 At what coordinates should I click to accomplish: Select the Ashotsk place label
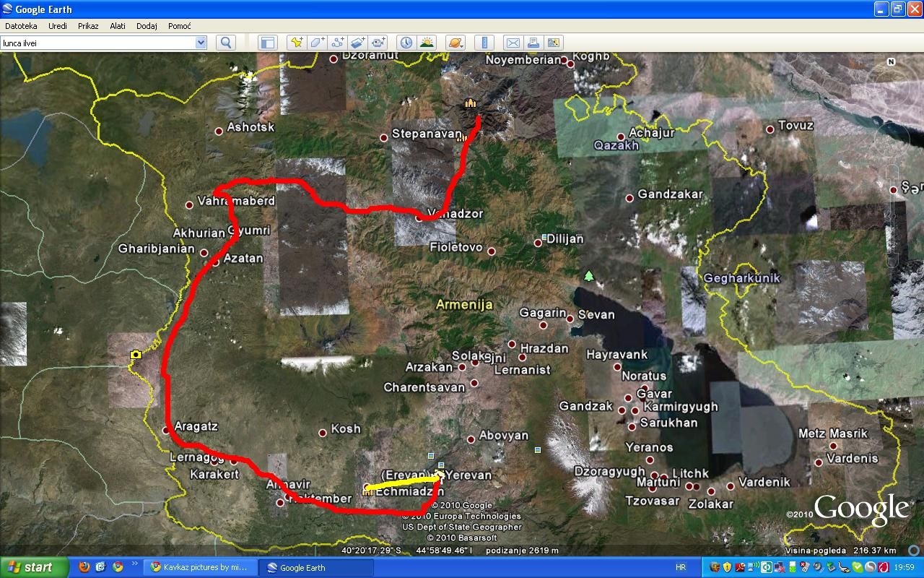pyautogui.click(x=251, y=127)
